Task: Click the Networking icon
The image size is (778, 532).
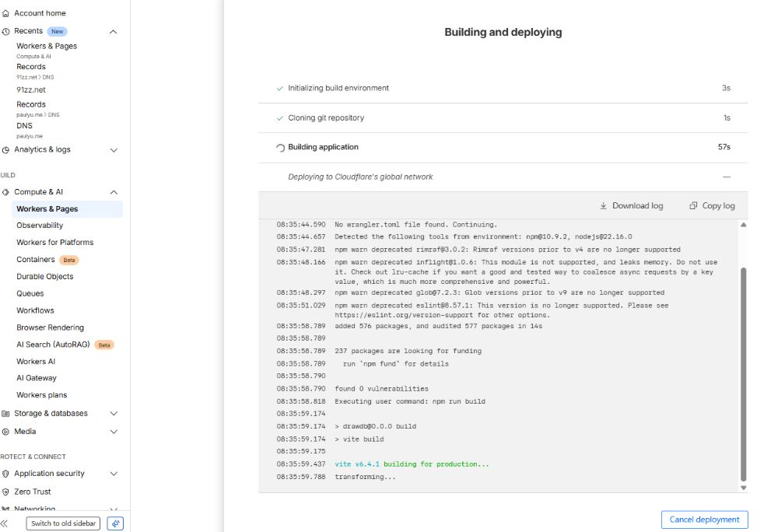Action: (6, 509)
